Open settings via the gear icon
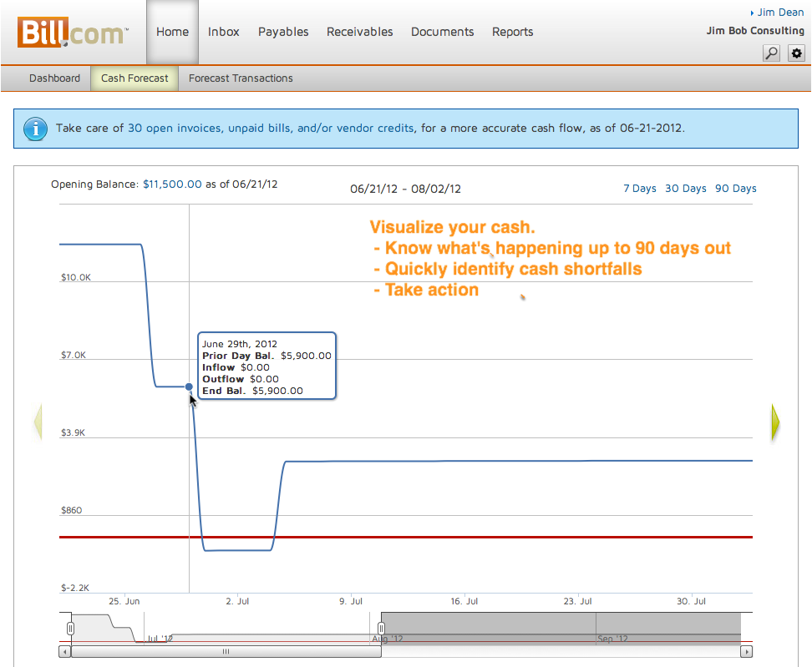 (x=796, y=53)
